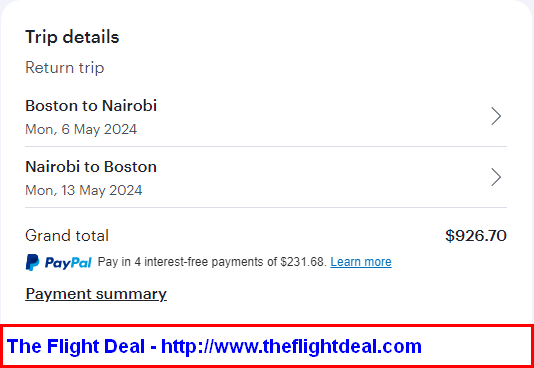534x368 pixels.
Task: Open the Learn more PayPal link
Action: coord(361,262)
